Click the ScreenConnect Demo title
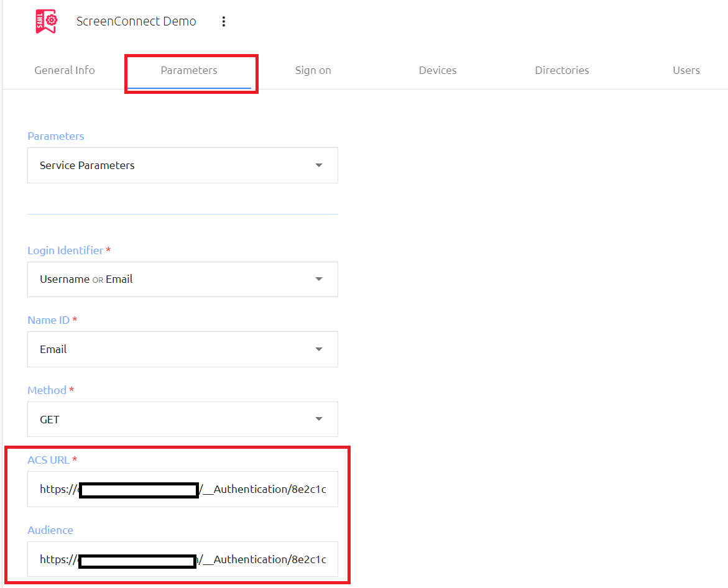The height and width of the screenshot is (588, 728). pos(136,21)
